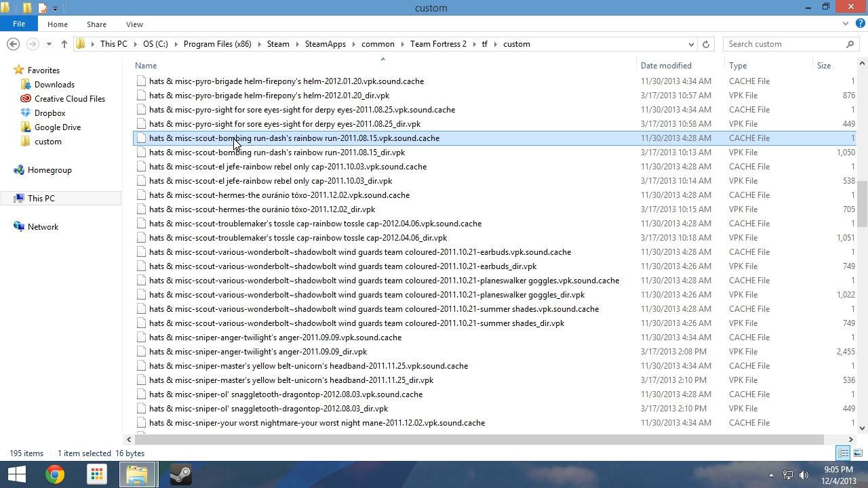Image resolution: width=868 pixels, height=488 pixels.
Task: Switch to details view layout icon
Action: pyautogui.click(x=843, y=453)
